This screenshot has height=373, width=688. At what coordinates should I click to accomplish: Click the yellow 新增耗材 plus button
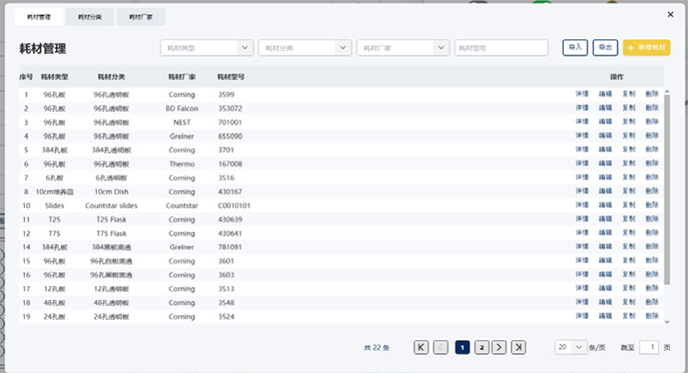(x=646, y=47)
